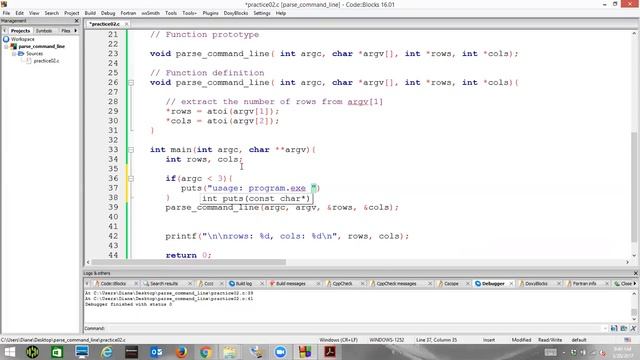Click the editor scroll-right arrow
640x360 pixels.
627,262
